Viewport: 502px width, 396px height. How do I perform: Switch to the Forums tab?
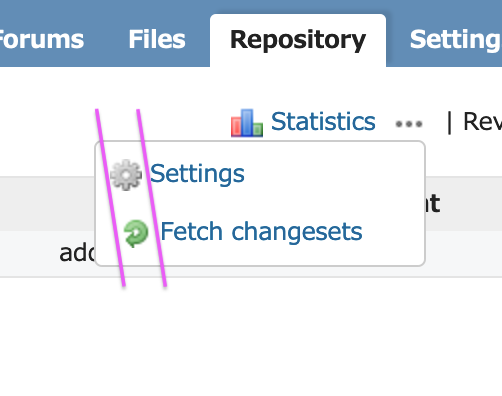(x=40, y=39)
